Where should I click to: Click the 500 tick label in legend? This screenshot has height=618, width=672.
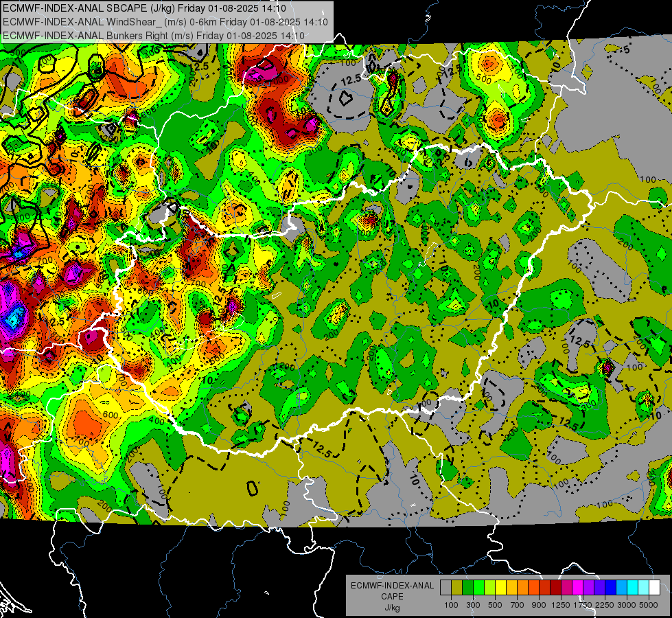[x=495, y=605]
